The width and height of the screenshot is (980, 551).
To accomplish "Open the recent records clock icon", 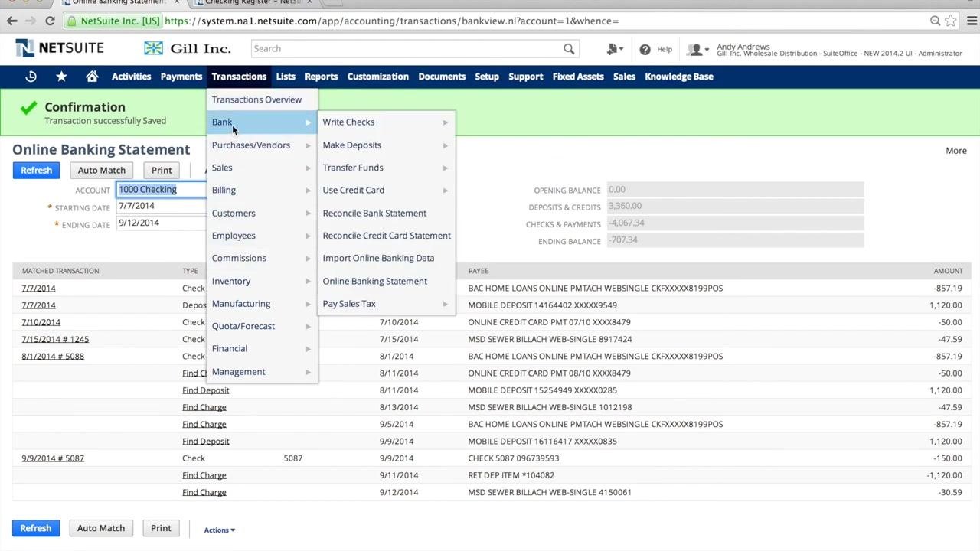I will [x=31, y=77].
